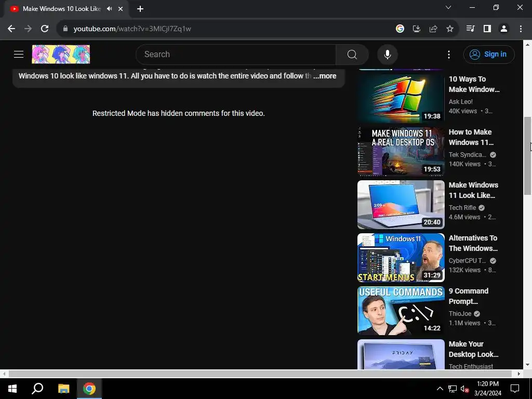Open YouTube hamburger guide menu
This screenshot has width=532, height=399.
click(x=19, y=54)
